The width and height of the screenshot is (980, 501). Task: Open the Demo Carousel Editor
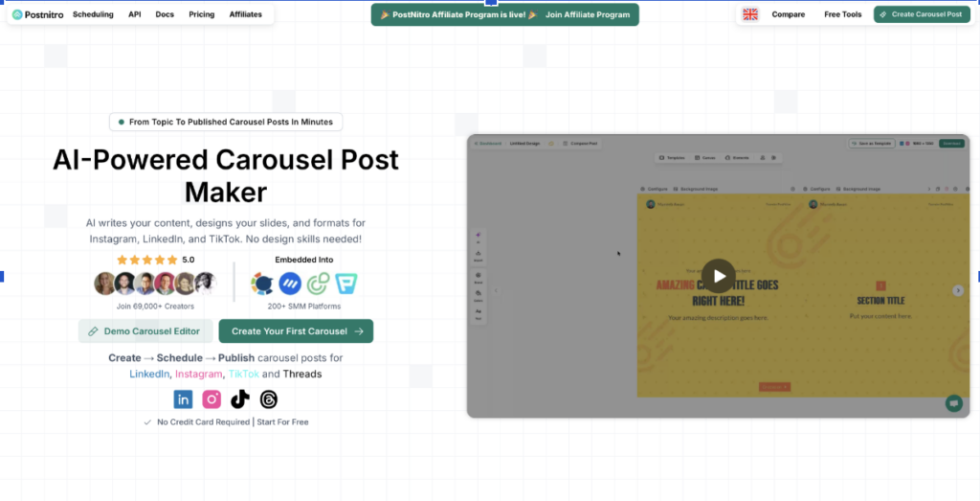click(x=145, y=331)
